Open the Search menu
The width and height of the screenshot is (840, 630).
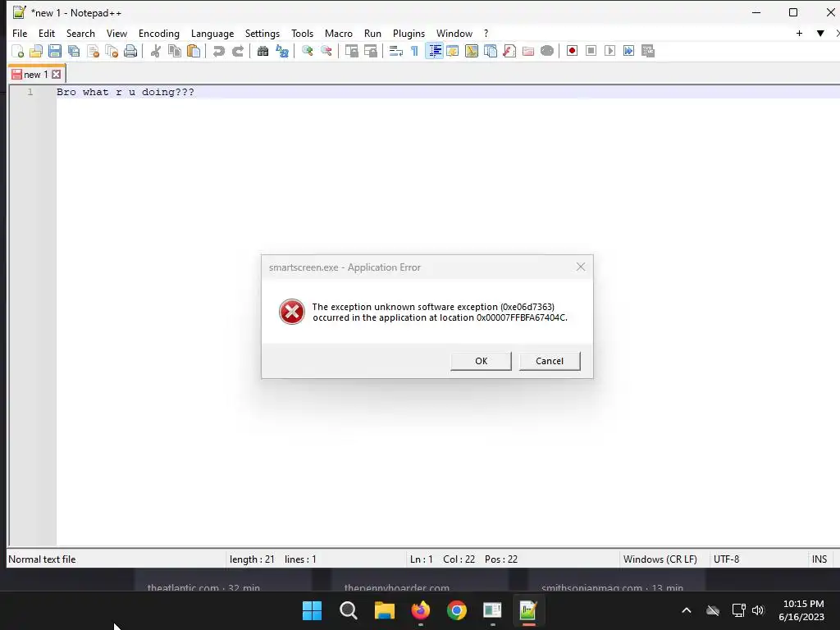click(80, 33)
